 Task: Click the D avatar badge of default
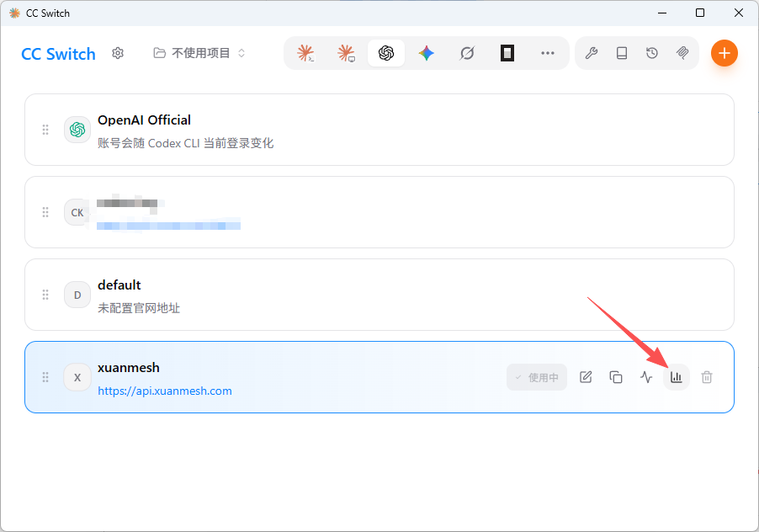(77, 295)
